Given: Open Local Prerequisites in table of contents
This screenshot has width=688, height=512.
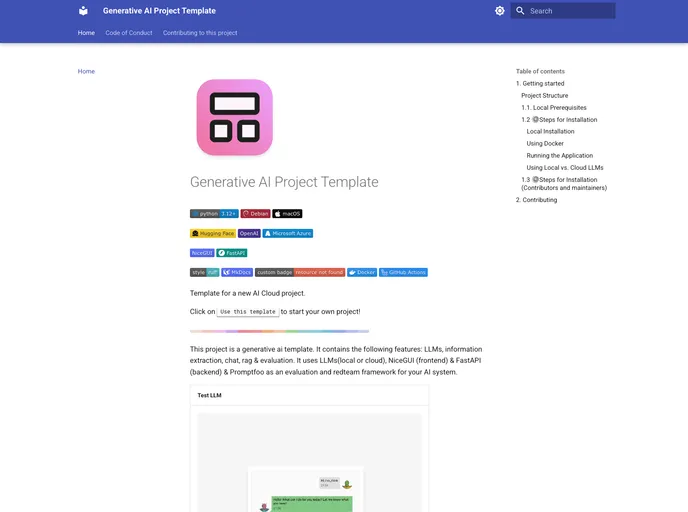Looking at the screenshot, I should [554, 107].
